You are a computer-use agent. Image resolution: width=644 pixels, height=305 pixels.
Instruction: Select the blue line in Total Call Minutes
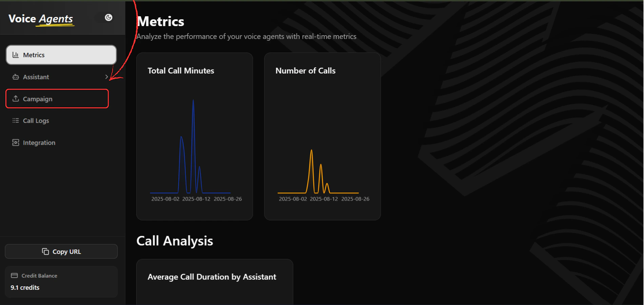(193, 146)
